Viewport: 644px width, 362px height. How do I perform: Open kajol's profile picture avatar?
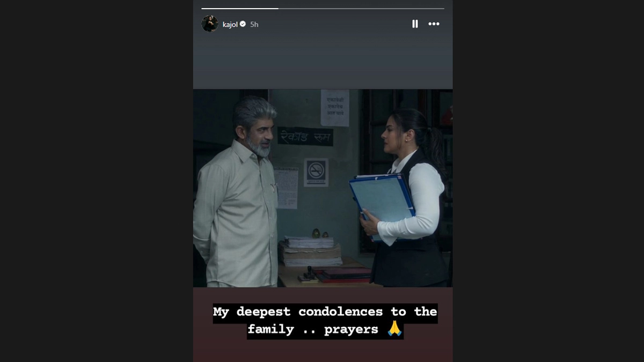(210, 24)
